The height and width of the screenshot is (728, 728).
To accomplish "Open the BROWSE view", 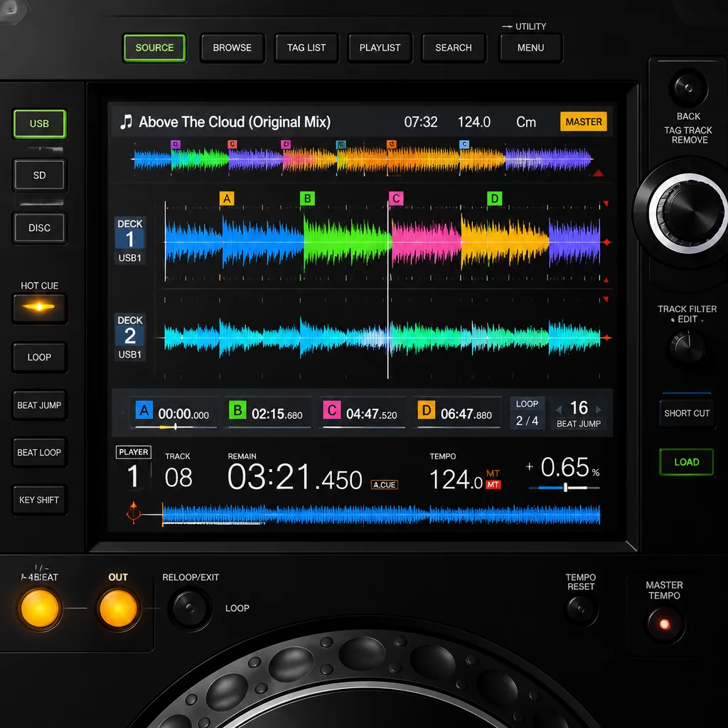I will coord(232,48).
